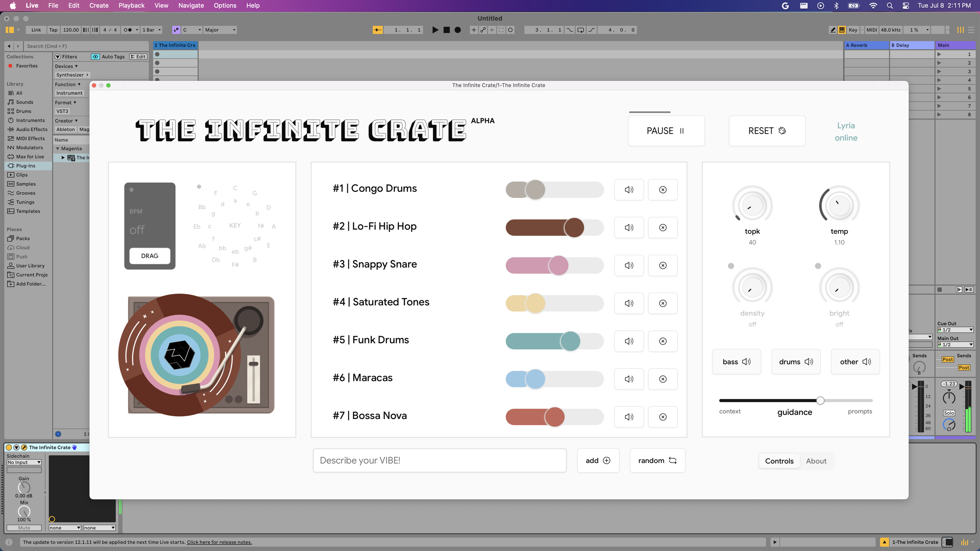The width and height of the screenshot is (980, 551).
Task: Mute the Congo Drums prompt speaker icon
Action: click(x=629, y=189)
